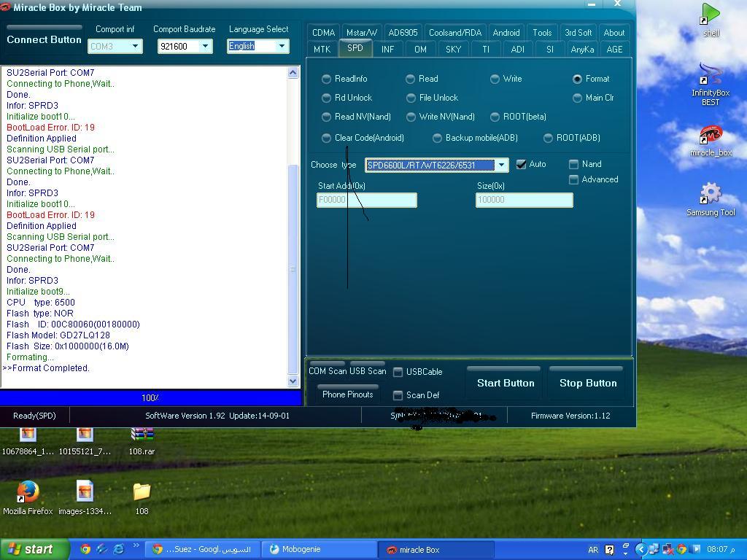Switch to the Tools tab
The width and height of the screenshot is (747, 560).
542,32
